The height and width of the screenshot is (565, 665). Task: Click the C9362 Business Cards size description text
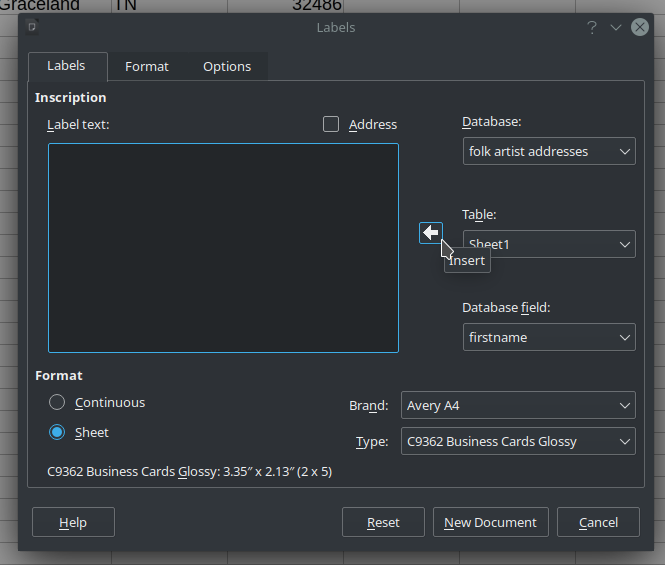pyautogui.click(x=190, y=472)
